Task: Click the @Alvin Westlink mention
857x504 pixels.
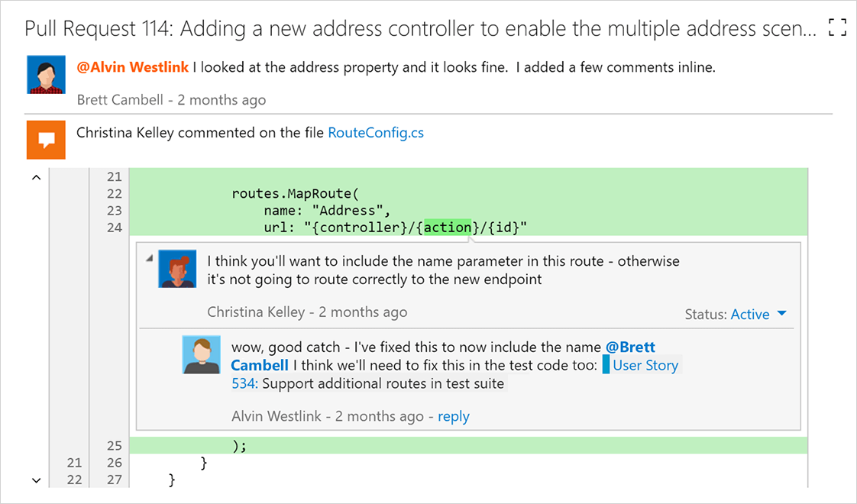Action: click(132, 67)
